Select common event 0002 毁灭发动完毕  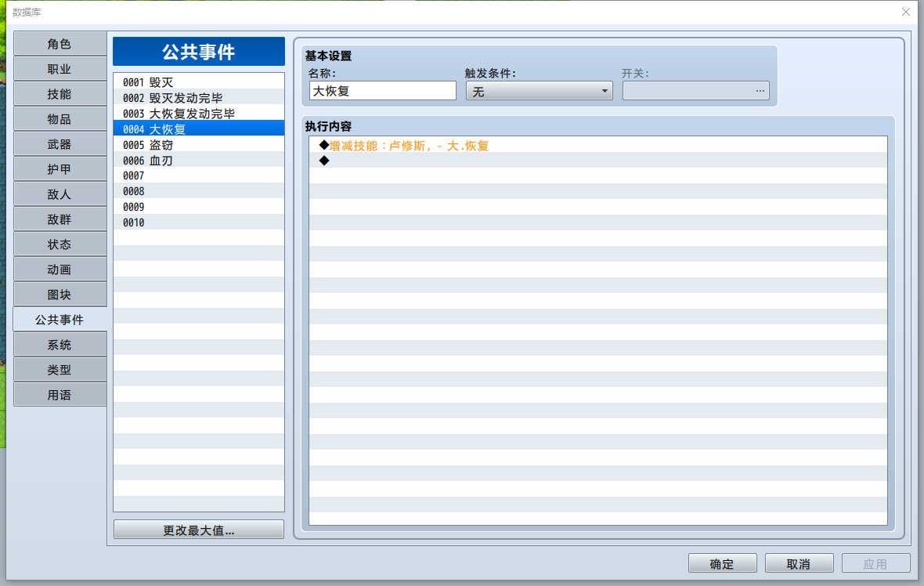(199, 97)
